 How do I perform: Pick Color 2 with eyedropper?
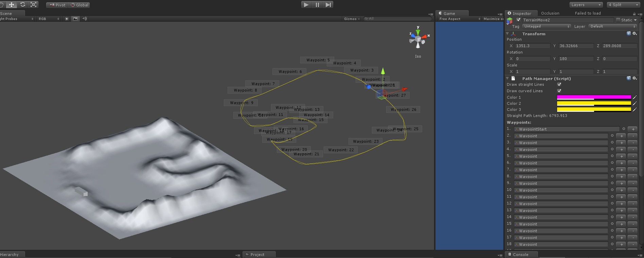634,103
